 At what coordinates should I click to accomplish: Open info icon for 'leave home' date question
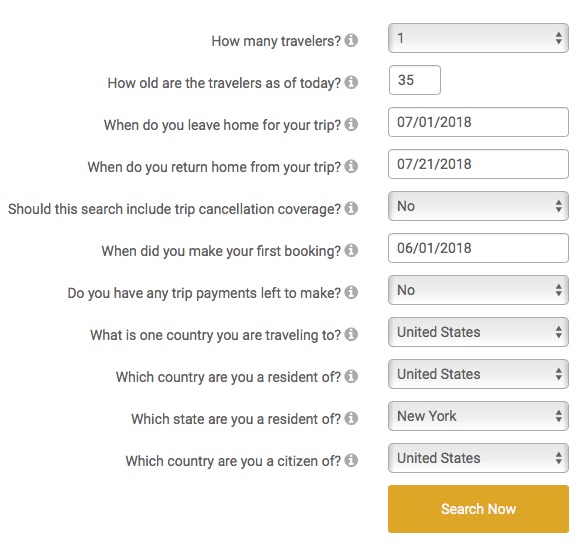click(x=351, y=124)
